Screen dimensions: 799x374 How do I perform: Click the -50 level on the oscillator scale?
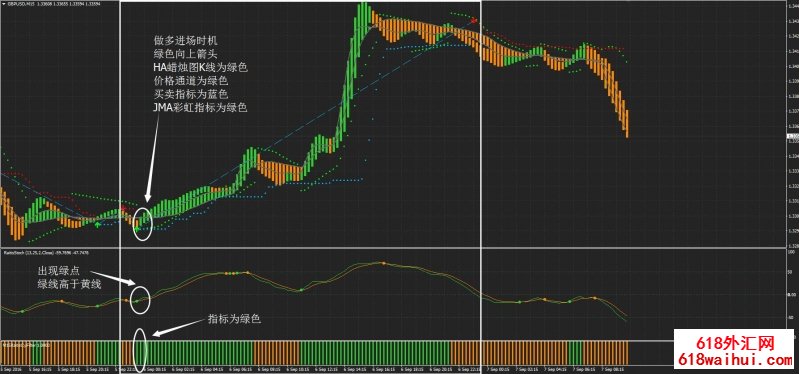click(x=791, y=317)
